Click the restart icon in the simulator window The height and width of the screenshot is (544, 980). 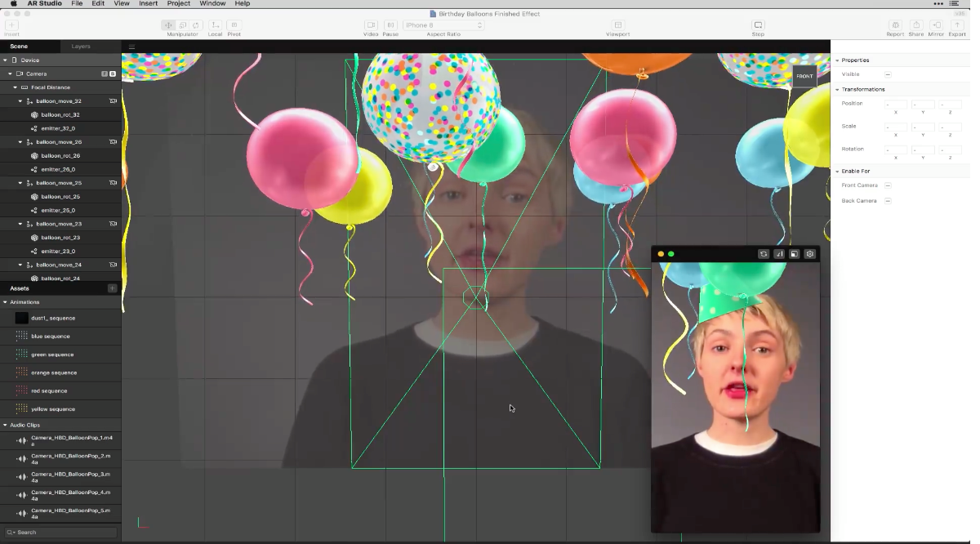(764, 254)
